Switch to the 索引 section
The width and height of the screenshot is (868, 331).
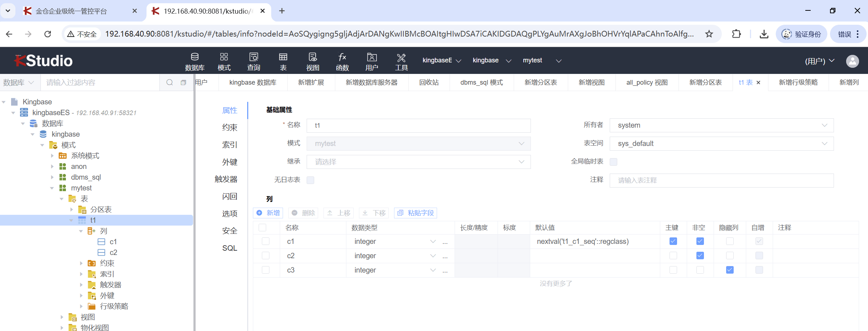point(230,145)
